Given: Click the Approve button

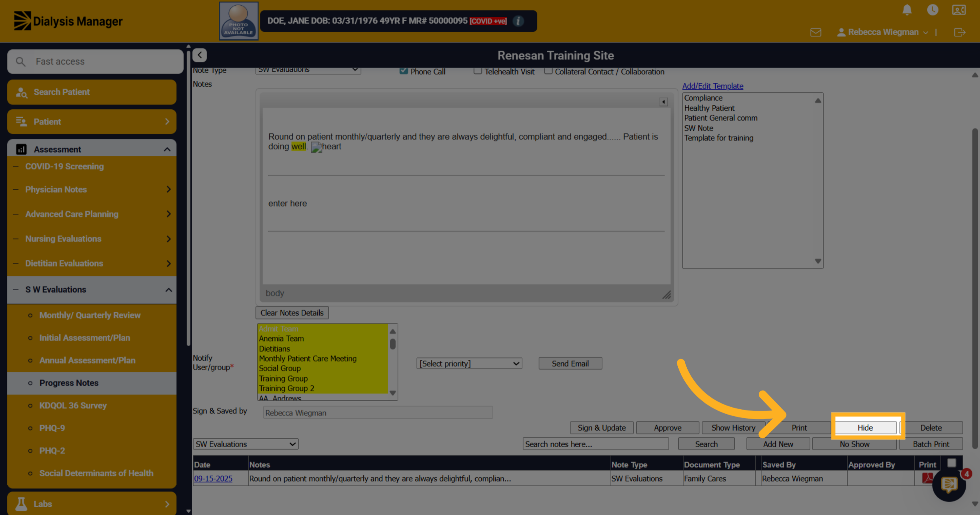Looking at the screenshot, I should pos(667,428).
